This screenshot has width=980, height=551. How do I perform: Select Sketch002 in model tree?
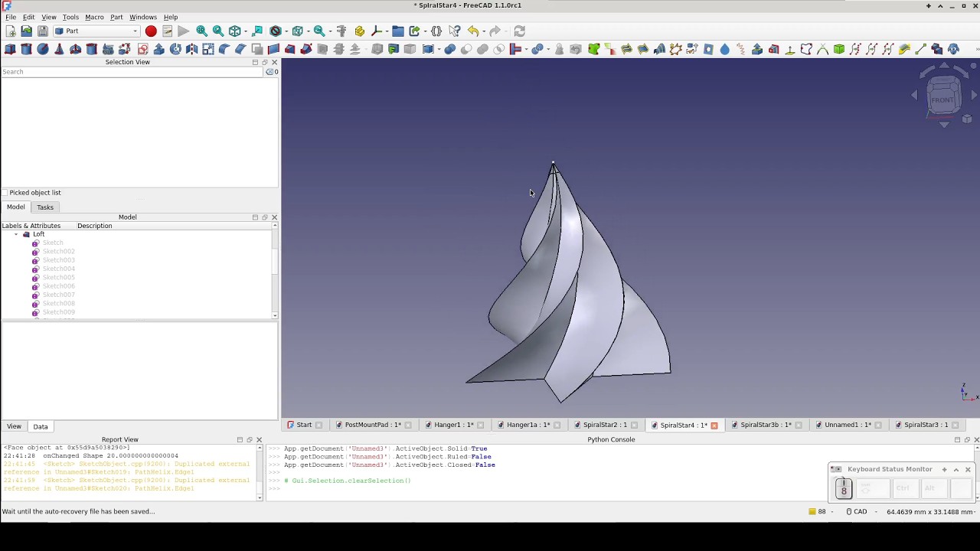58,251
